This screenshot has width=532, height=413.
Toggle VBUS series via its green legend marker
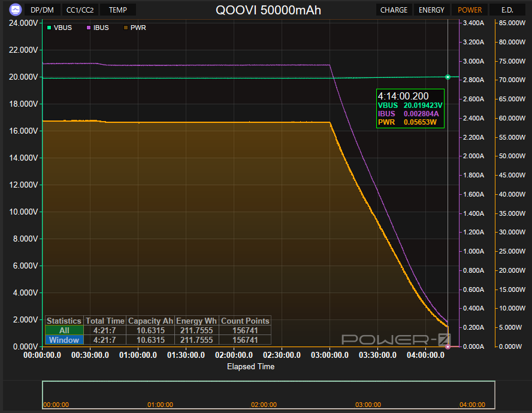[49, 28]
